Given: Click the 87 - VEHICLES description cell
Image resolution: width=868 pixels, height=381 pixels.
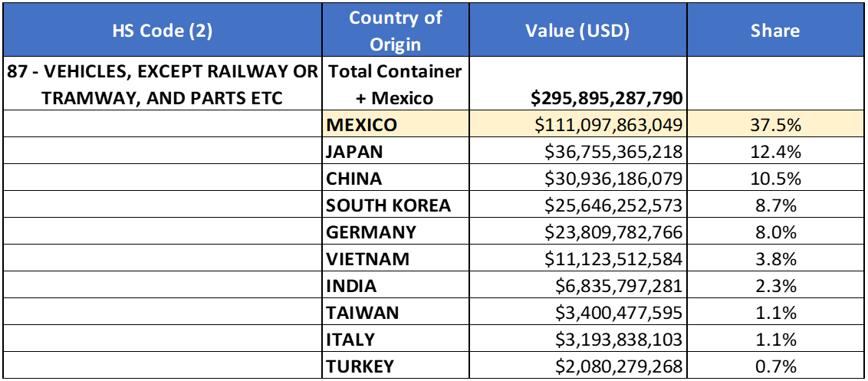Looking at the screenshot, I should tap(163, 84).
